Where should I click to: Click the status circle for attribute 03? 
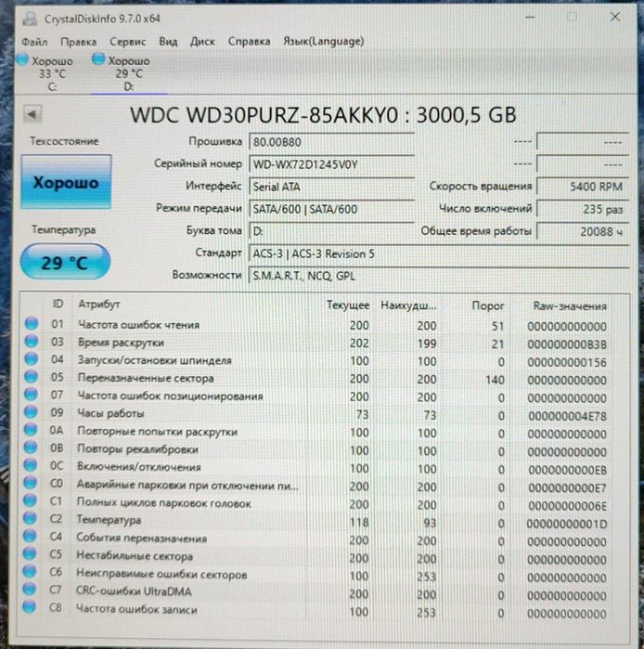32,341
